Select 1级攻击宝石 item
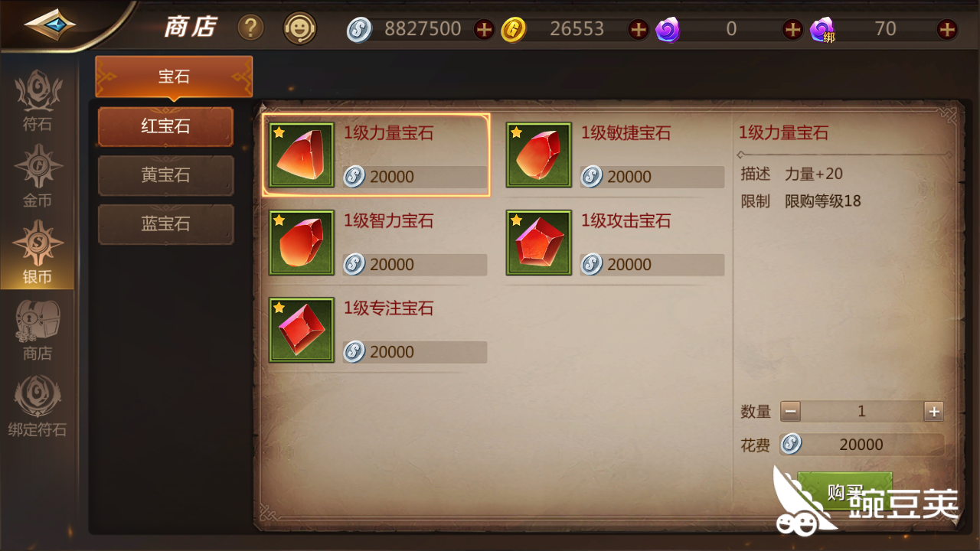 pyautogui.click(x=615, y=243)
